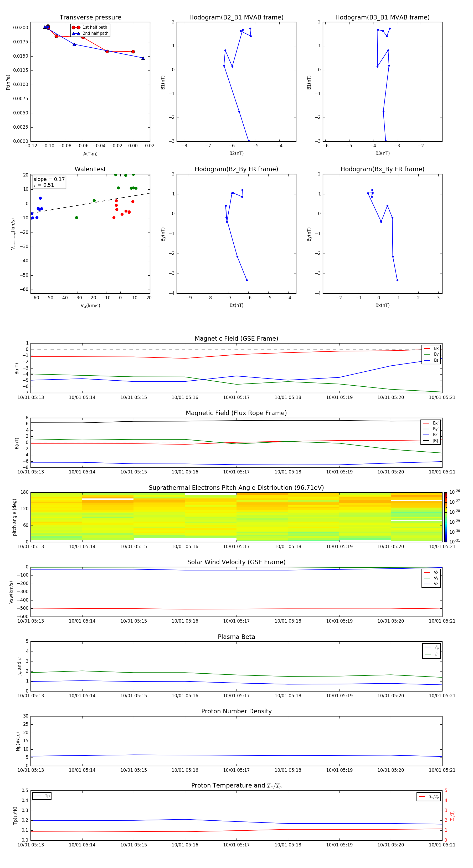Click the red 'Te/Tp' right axis label
This screenshot has height=868, width=473.
point(452,815)
